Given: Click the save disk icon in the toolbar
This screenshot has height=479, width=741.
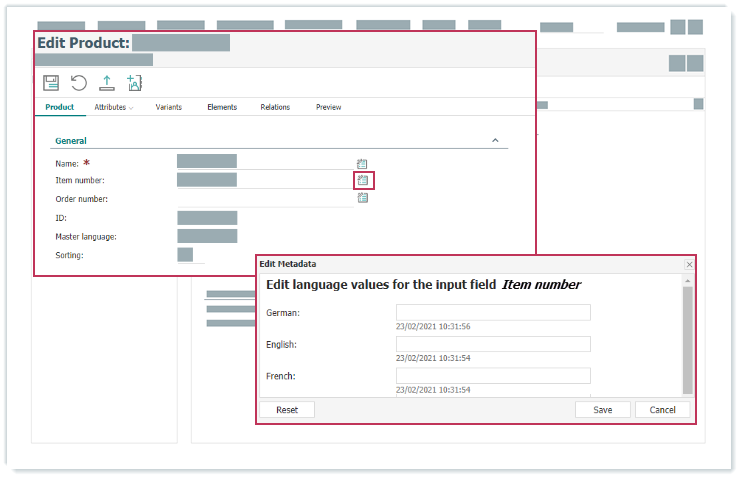Looking at the screenshot, I should click(51, 83).
